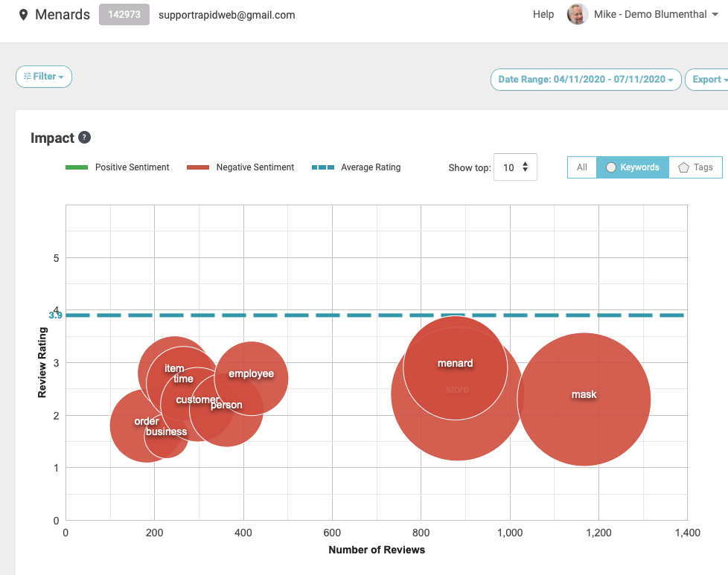Open the Help link
The image size is (728, 575).
pyautogui.click(x=543, y=14)
